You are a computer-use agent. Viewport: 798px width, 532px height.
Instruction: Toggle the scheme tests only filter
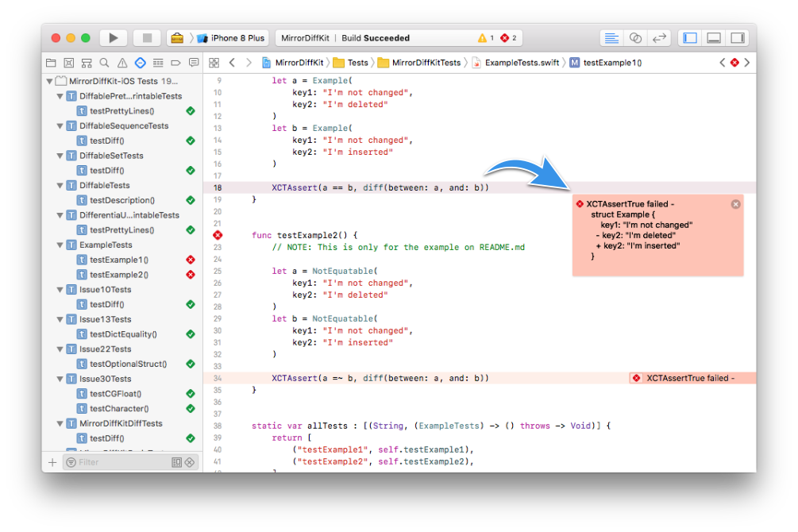176,462
